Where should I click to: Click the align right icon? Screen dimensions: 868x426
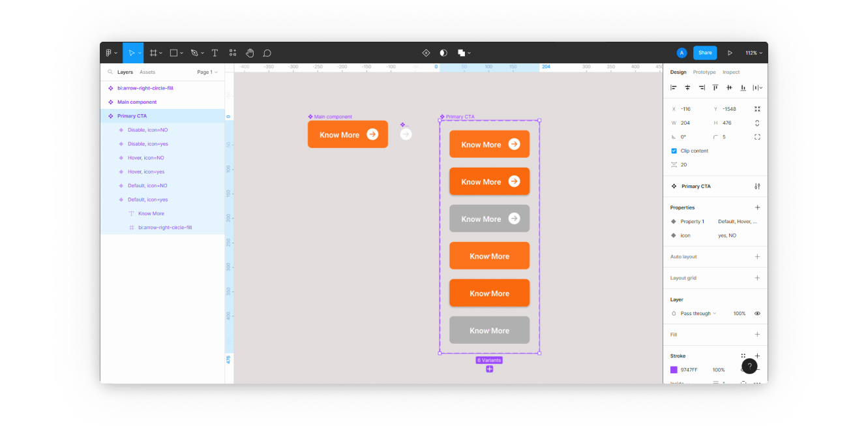[702, 87]
